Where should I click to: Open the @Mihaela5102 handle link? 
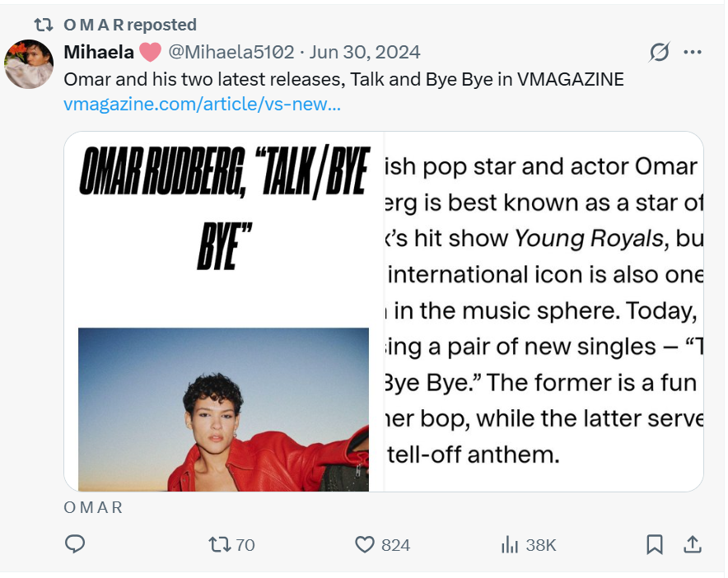(231, 52)
